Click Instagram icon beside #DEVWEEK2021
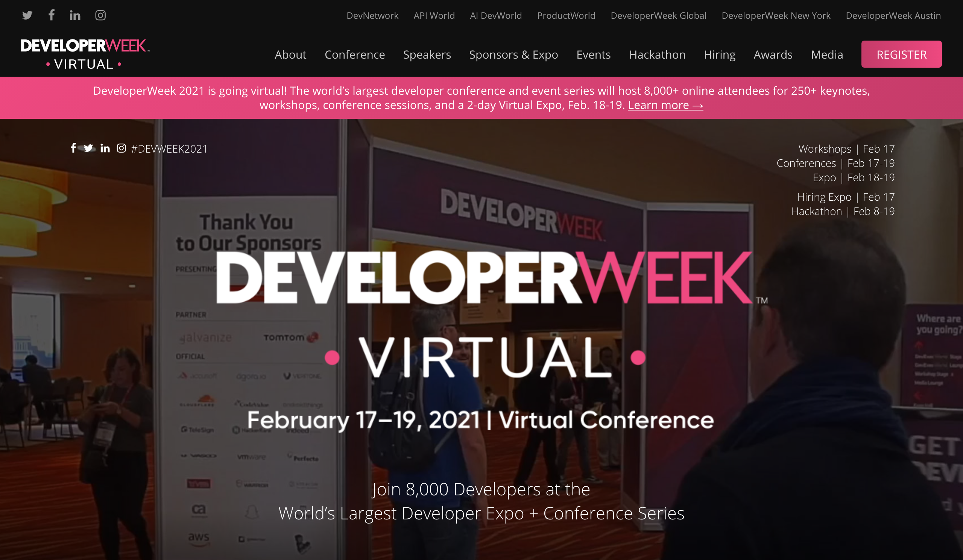The image size is (963, 560). (121, 148)
